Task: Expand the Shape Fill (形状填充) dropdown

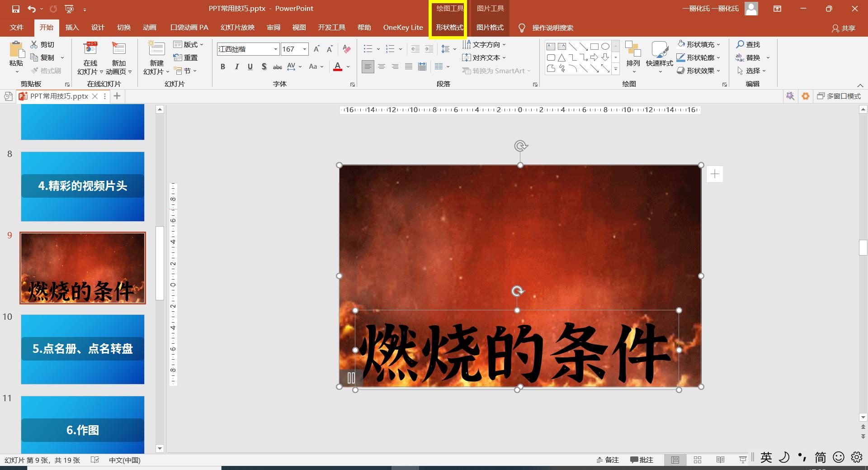Action: tap(718, 45)
